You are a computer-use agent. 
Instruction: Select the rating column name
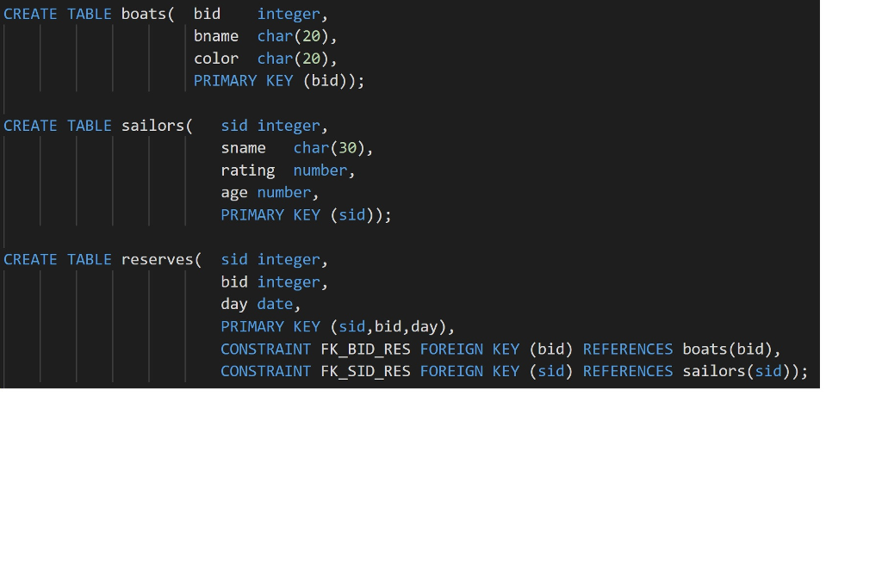(249, 170)
